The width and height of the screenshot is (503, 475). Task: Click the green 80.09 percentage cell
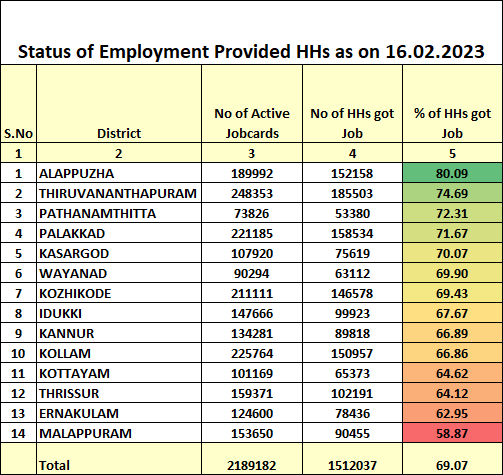(x=452, y=173)
